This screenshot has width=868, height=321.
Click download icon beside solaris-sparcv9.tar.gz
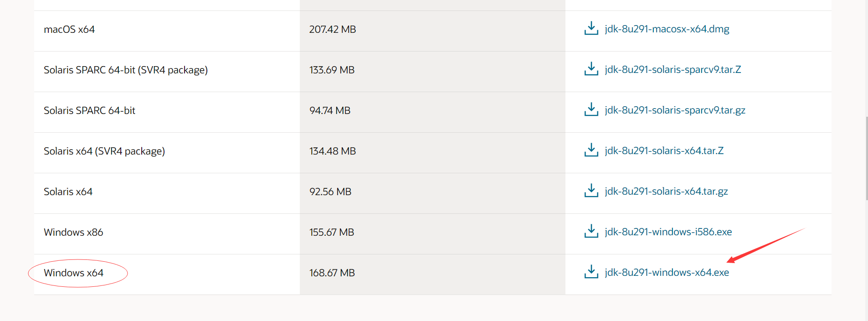coord(591,109)
